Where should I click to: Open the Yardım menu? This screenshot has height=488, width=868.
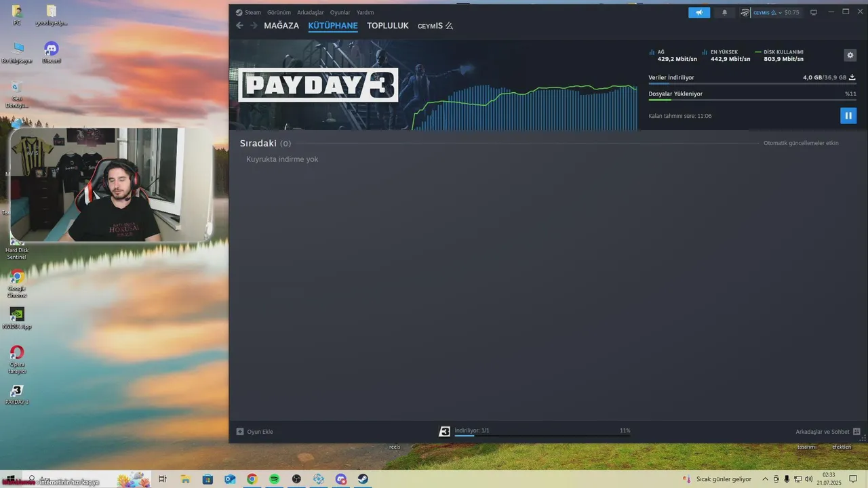click(365, 12)
